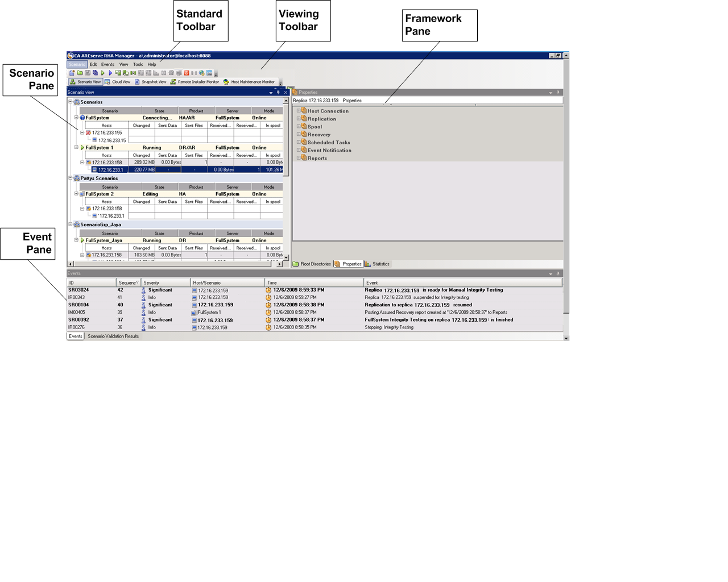Click the red error icon beside 172.16.233.155
Screen dimensions: 728x582
click(88, 132)
